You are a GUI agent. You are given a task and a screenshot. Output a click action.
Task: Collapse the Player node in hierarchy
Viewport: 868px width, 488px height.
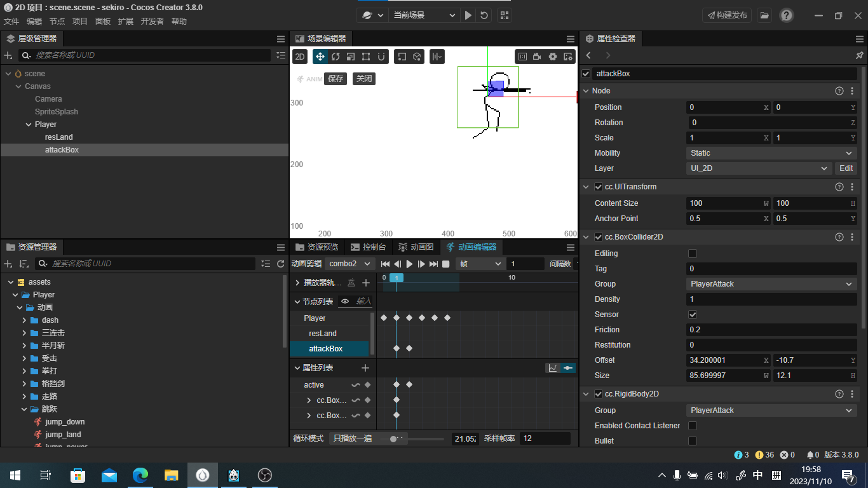pos(29,125)
